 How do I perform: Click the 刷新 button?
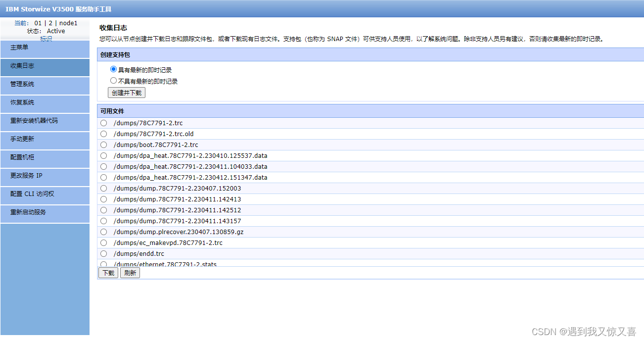(130, 273)
